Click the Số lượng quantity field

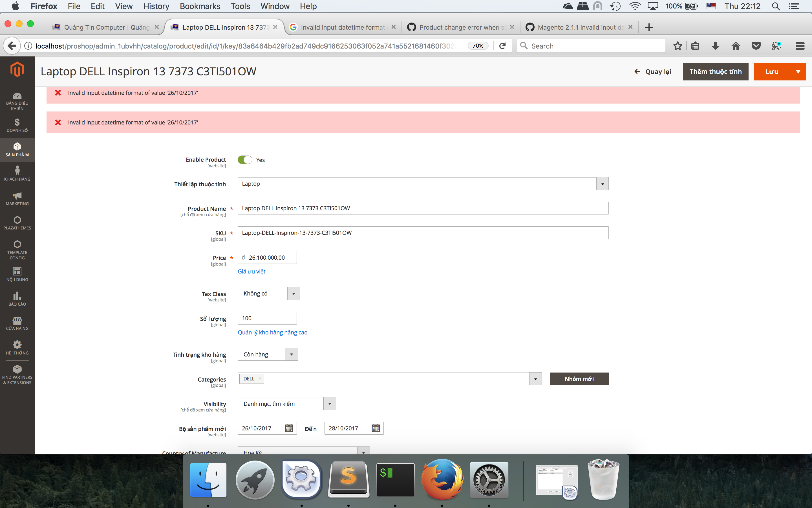click(x=267, y=318)
